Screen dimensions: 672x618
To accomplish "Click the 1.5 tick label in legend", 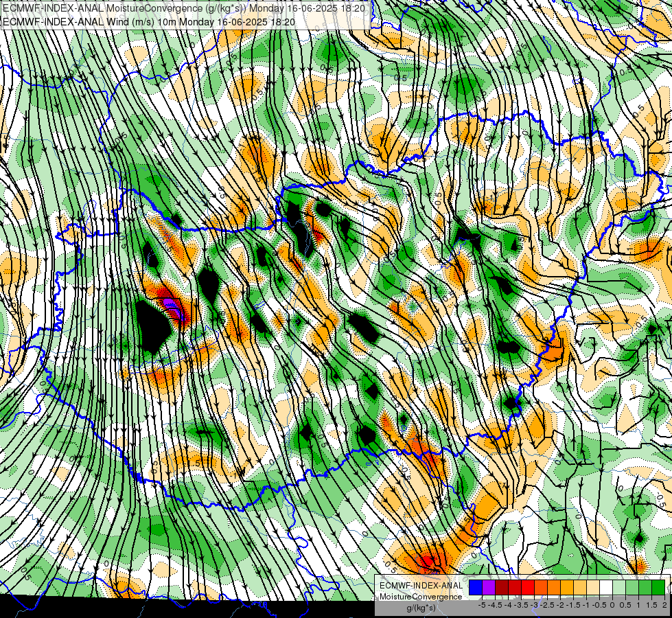I will coord(652,605).
